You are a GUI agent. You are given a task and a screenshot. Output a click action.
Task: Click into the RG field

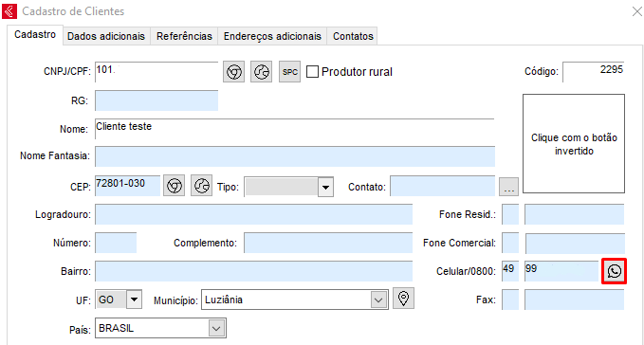point(156,100)
